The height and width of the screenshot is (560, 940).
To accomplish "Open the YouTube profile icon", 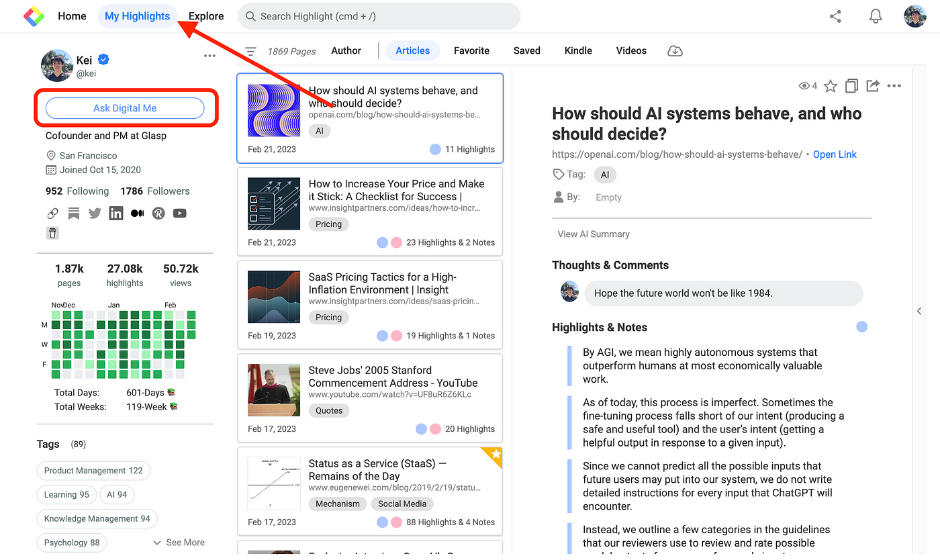I will tap(179, 214).
